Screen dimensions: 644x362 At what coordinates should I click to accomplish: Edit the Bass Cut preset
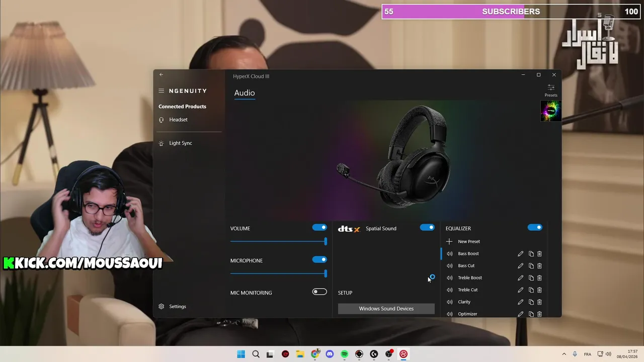pos(521,265)
